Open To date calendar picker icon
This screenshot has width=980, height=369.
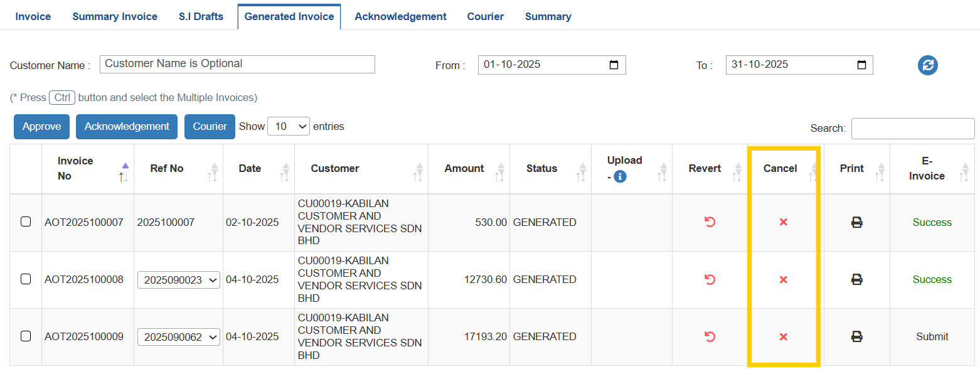pos(861,65)
